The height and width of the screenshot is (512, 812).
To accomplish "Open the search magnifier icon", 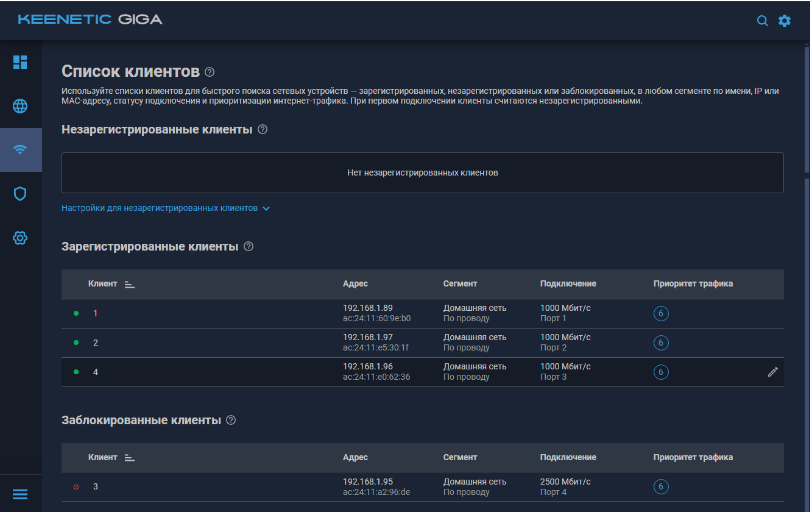I will [762, 21].
